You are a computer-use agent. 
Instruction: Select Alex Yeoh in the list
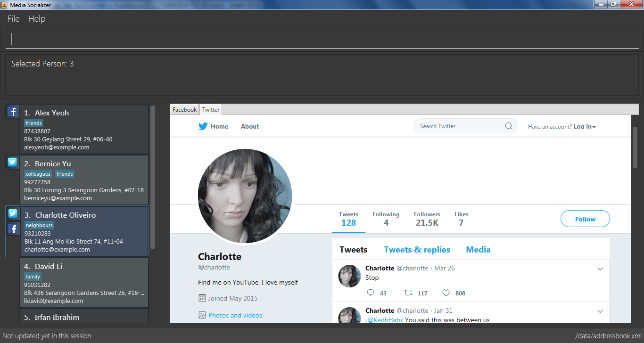[84, 129]
